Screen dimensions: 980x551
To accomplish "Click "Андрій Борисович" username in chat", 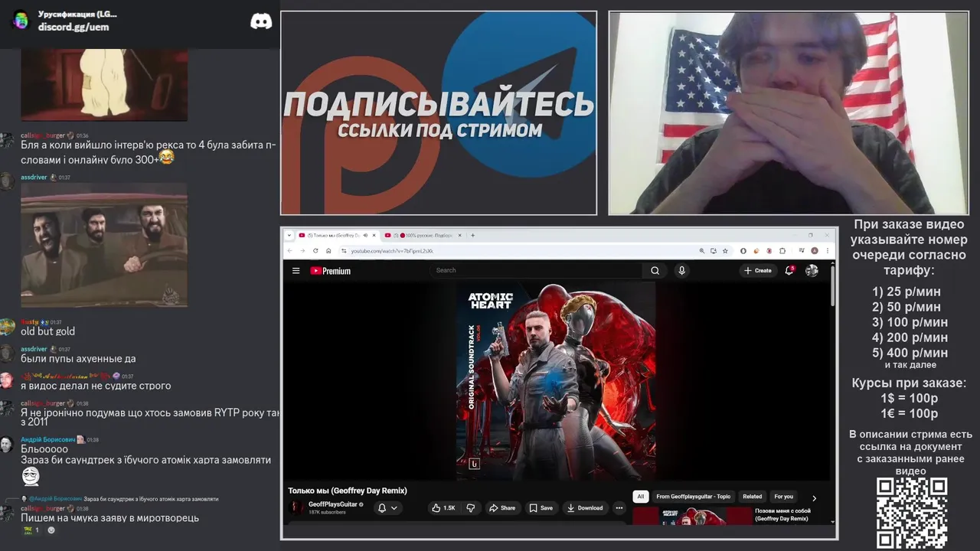I will point(47,440).
